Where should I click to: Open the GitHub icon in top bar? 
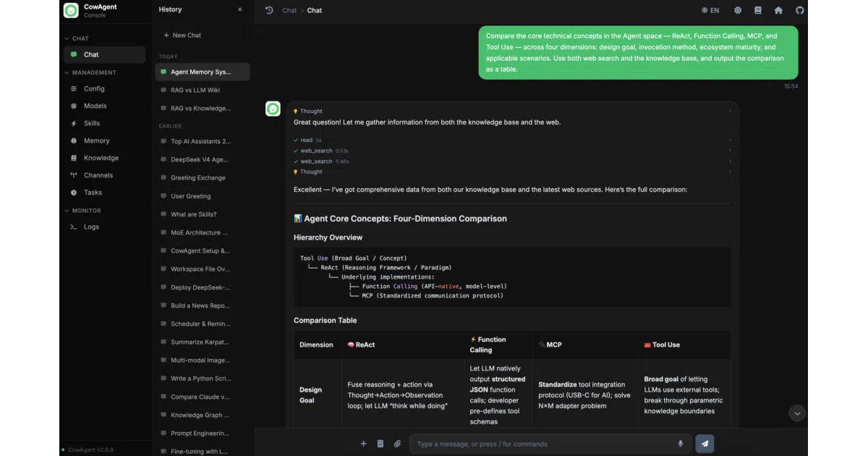800,10
